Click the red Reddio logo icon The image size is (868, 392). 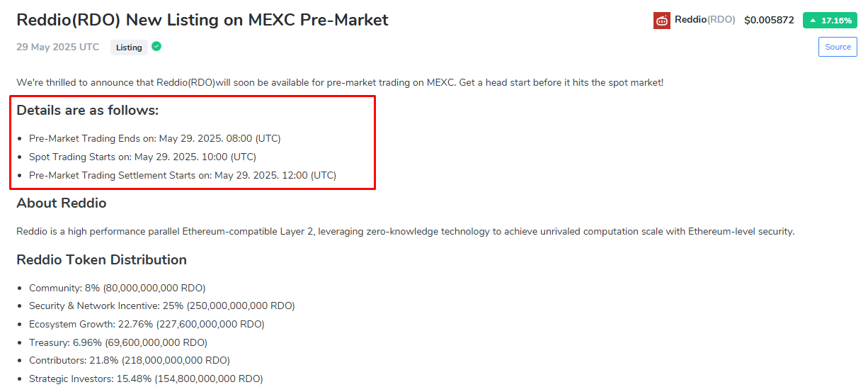pyautogui.click(x=661, y=21)
